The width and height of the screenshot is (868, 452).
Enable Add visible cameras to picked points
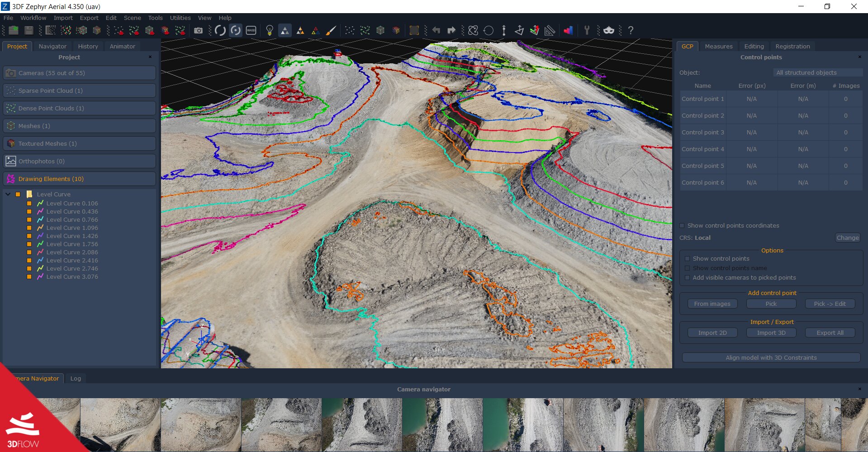click(x=688, y=277)
